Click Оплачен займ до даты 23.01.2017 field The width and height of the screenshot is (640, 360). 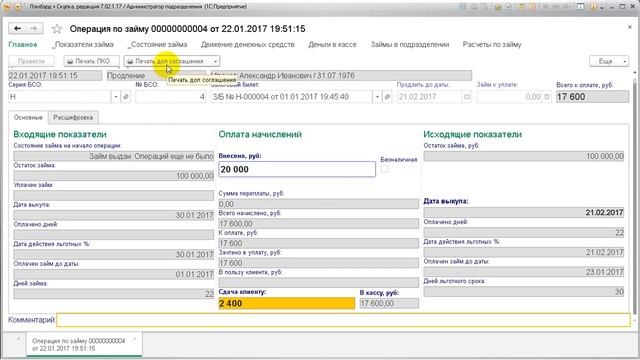coord(524,272)
